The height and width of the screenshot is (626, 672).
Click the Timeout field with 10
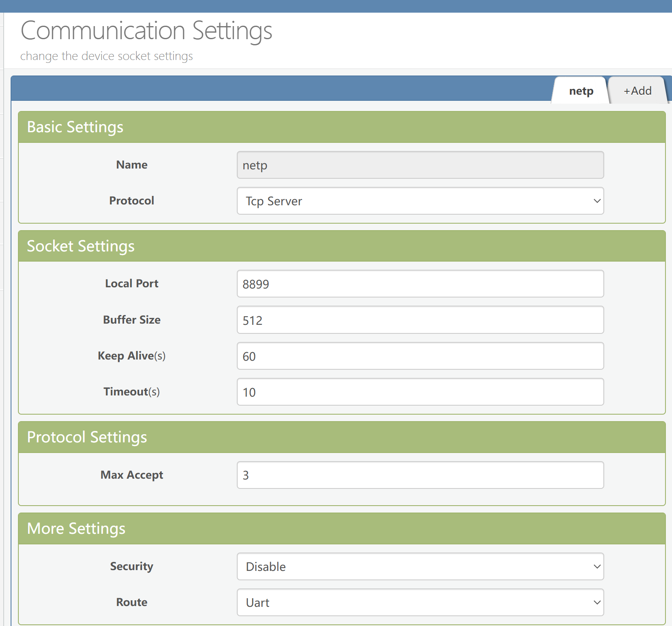pyautogui.click(x=420, y=392)
